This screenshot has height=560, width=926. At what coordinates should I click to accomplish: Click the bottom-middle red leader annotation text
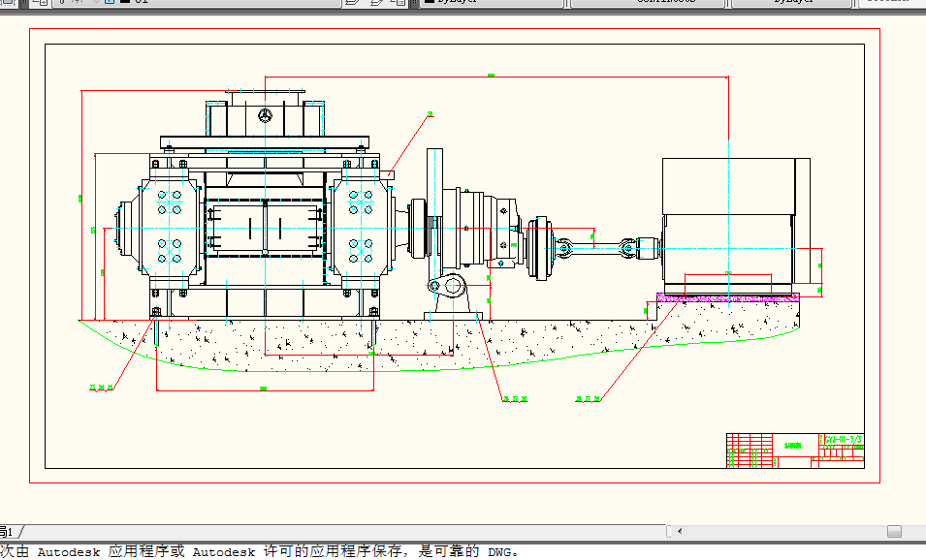point(514,398)
